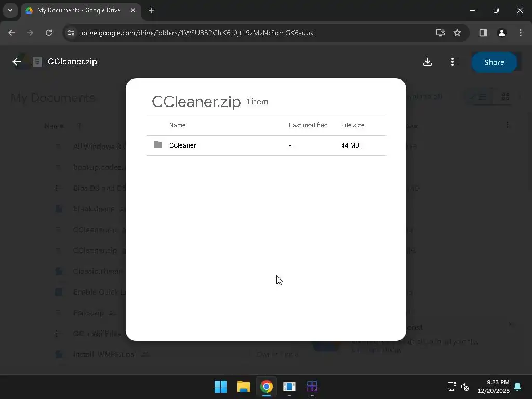Close the Google Drive tab

[133, 10]
